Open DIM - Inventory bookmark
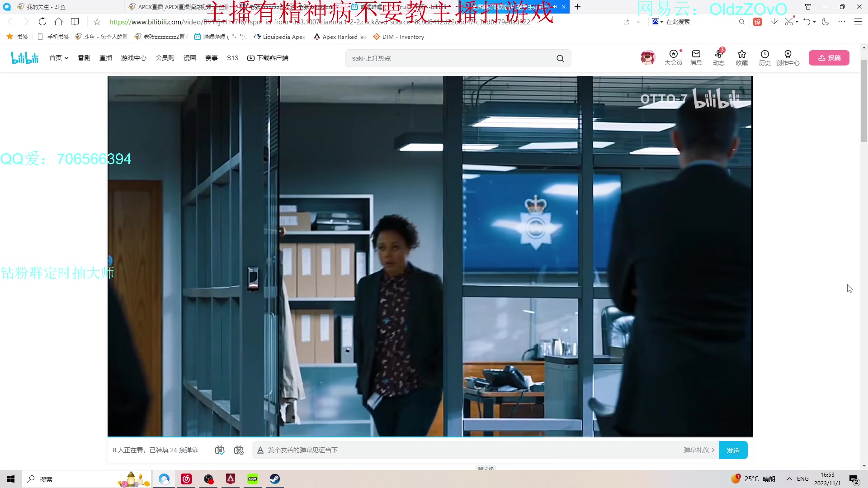 pyautogui.click(x=398, y=37)
